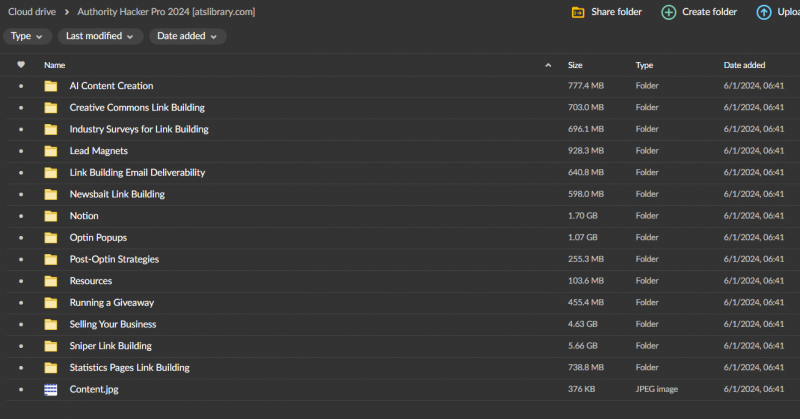Toggle favorite dot for AI Content Creation
This screenshot has width=800, height=419.
21,86
